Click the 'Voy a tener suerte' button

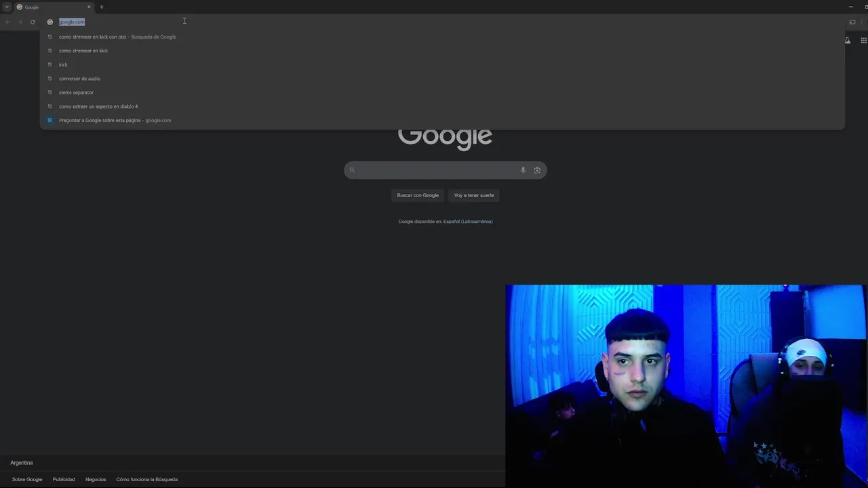pyautogui.click(x=474, y=195)
